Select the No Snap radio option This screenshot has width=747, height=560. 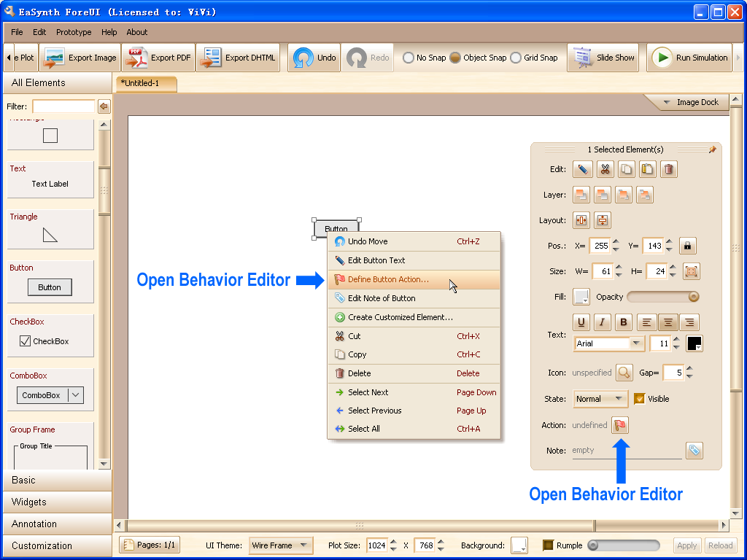409,58
